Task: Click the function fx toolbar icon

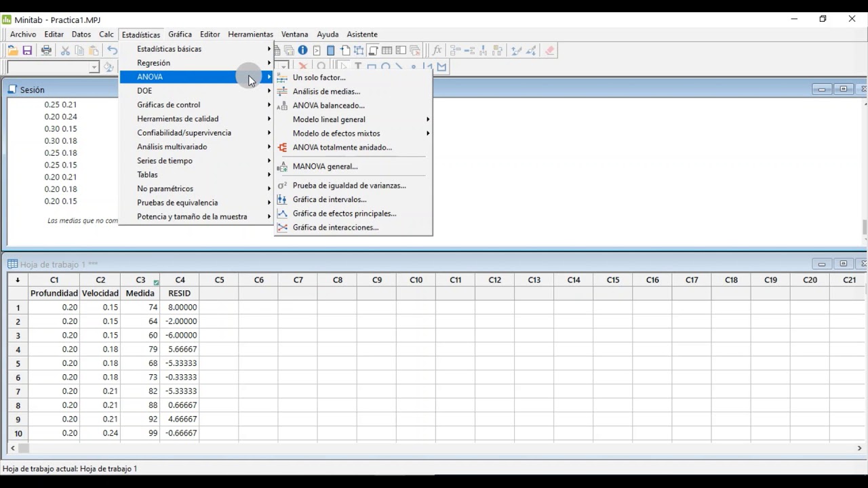Action: pos(437,50)
